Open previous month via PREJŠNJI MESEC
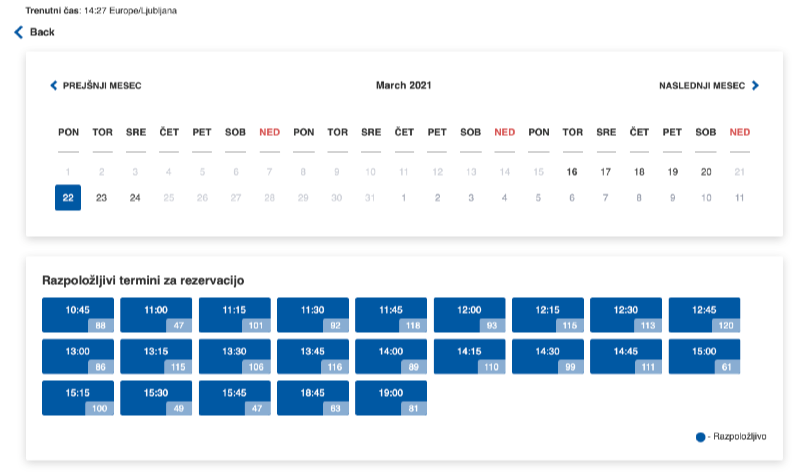The width and height of the screenshot is (800, 472). tap(102, 85)
